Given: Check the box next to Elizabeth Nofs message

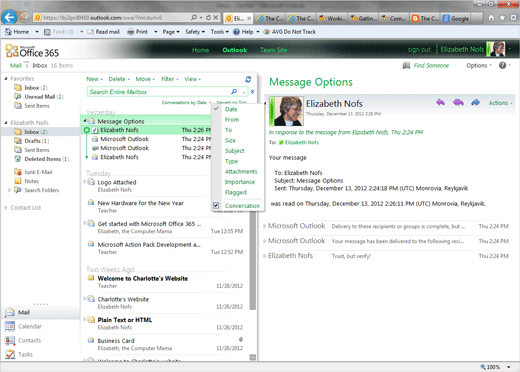Looking at the screenshot, I should (95, 130).
